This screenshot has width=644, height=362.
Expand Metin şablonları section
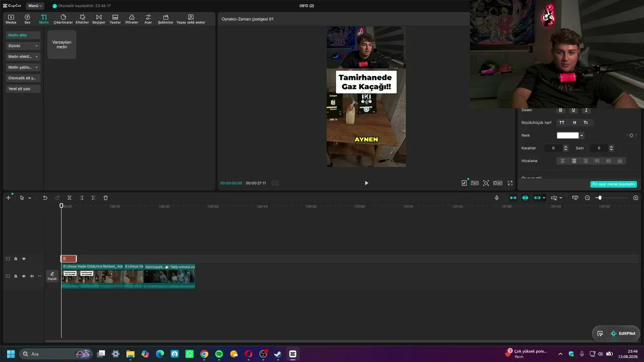[23, 67]
